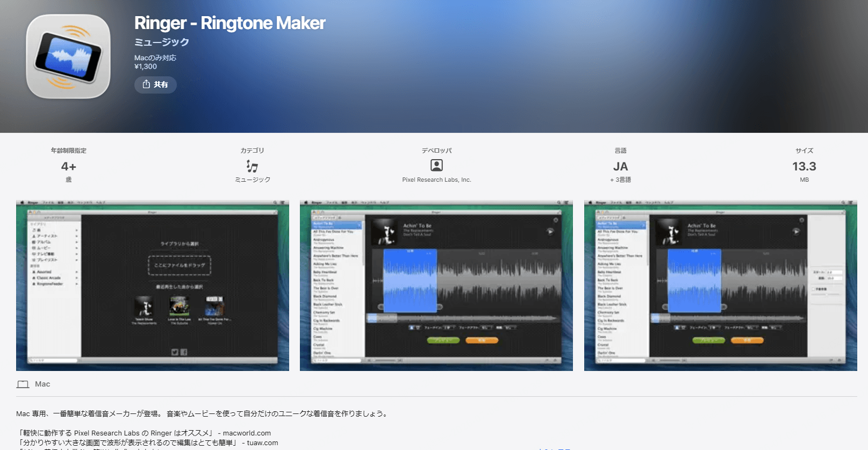Viewport: 868px width, 450px height.
Task: Click ミュージック below the category icon
Action: 253,180
